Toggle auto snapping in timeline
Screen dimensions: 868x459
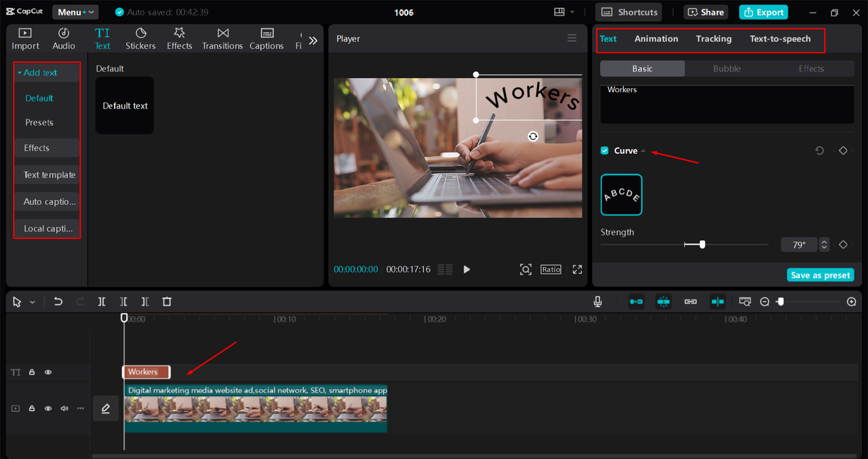[x=663, y=302]
